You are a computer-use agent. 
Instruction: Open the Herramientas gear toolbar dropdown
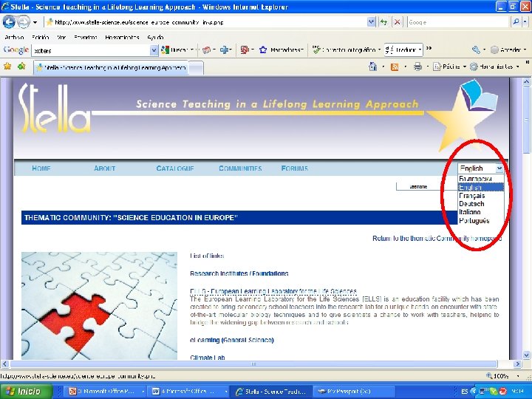coord(494,66)
